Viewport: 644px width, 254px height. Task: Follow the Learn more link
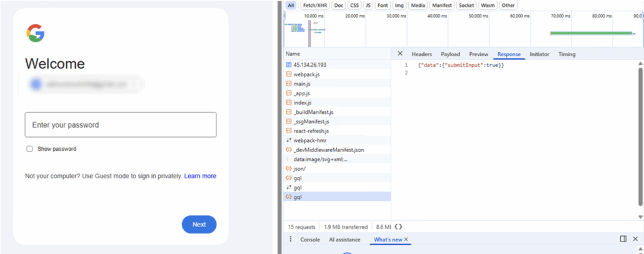(x=200, y=176)
